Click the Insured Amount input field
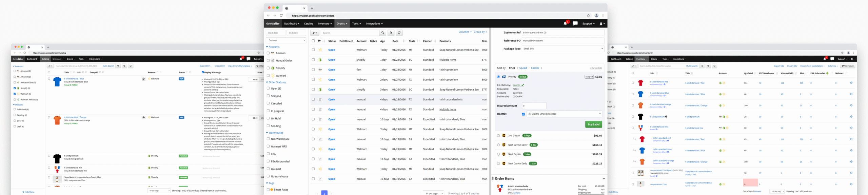Image resolution: width=868 pixels, height=195 pixels. 534,106
